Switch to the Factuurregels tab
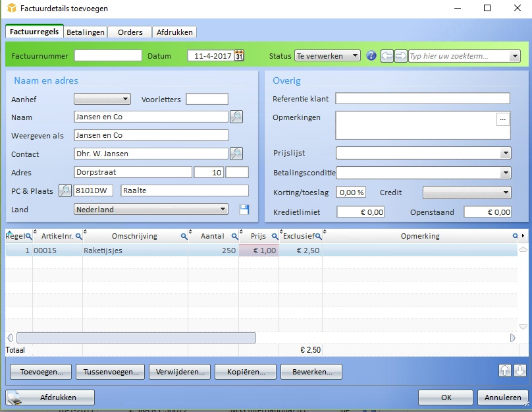 (34, 32)
